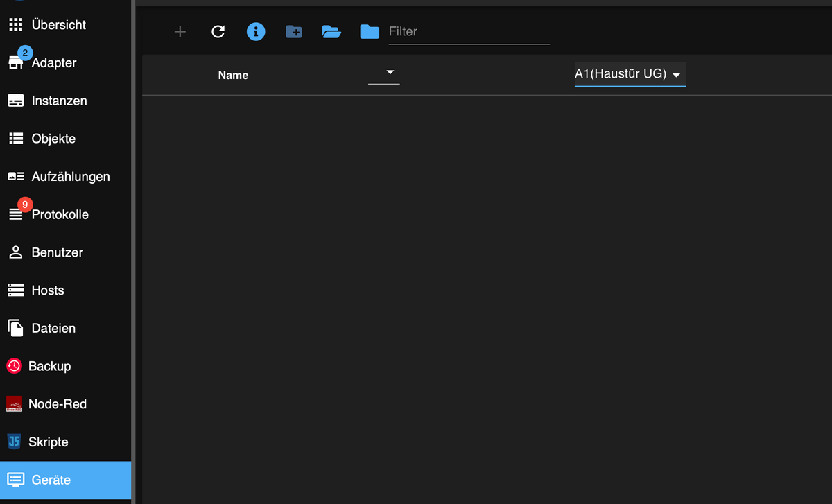Click the Adapter store icon
The width and height of the screenshot is (832, 504).
pyautogui.click(x=15, y=63)
